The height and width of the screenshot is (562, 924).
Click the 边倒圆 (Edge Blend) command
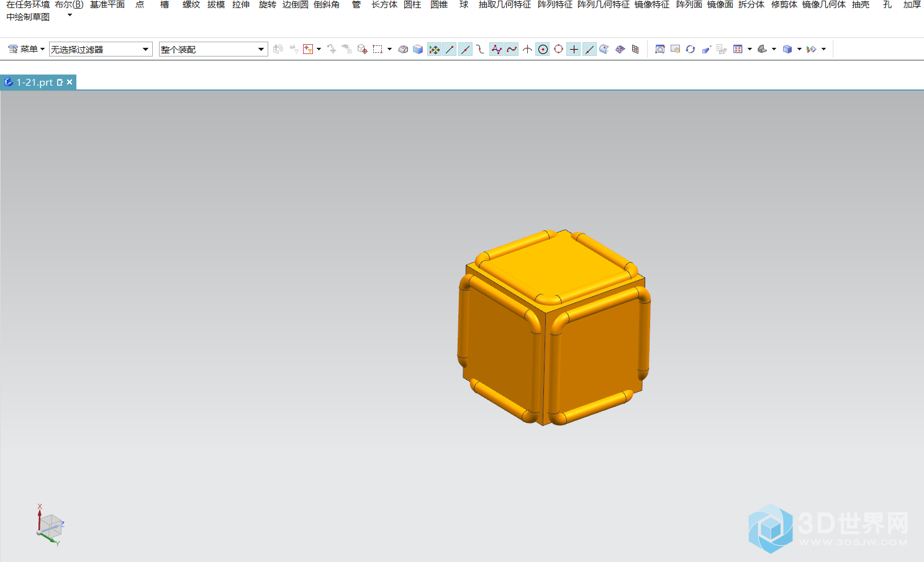tap(296, 4)
